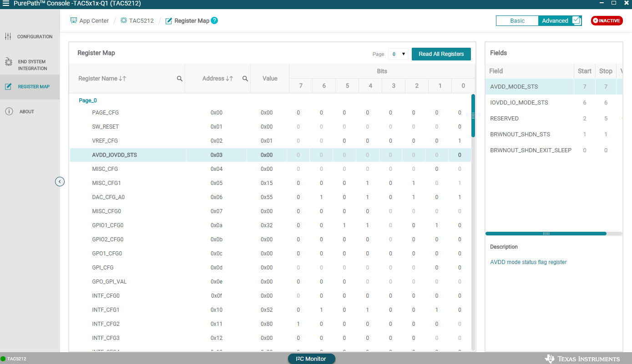This screenshot has width=632, height=364.
Task: Open the hamburger menu icon
Action: pos(6,4)
